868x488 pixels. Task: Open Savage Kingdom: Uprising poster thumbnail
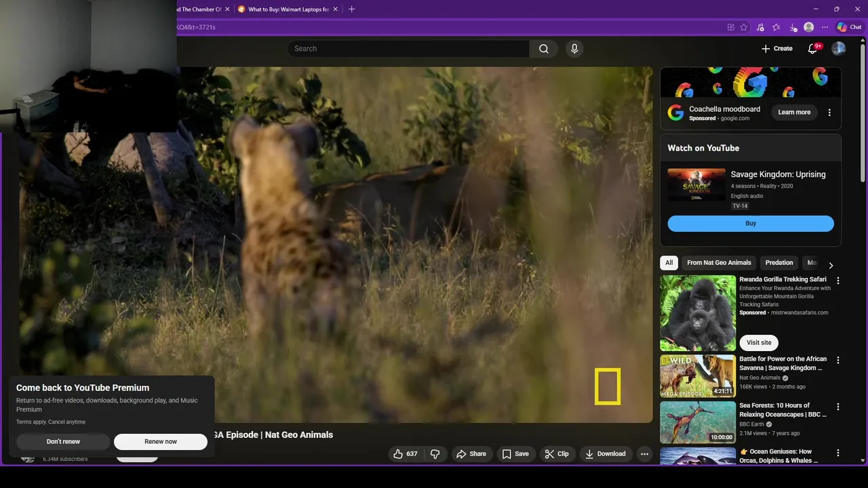[696, 185]
